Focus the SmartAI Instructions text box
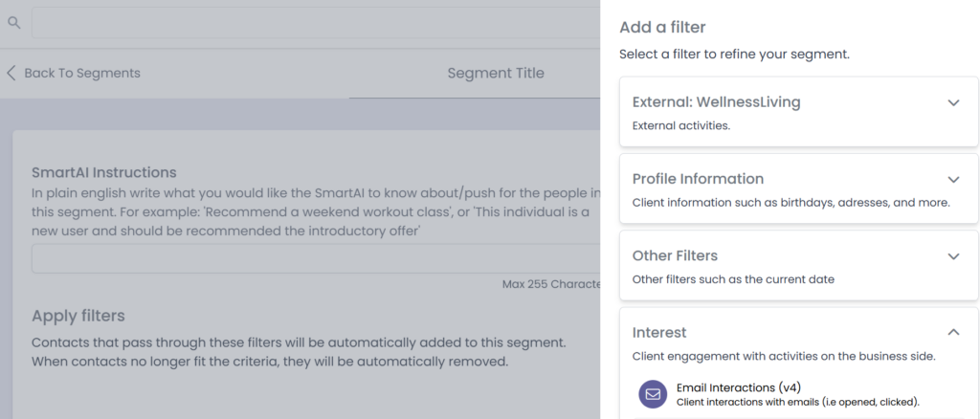Viewport: 980px width, 419px height. click(x=316, y=259)
